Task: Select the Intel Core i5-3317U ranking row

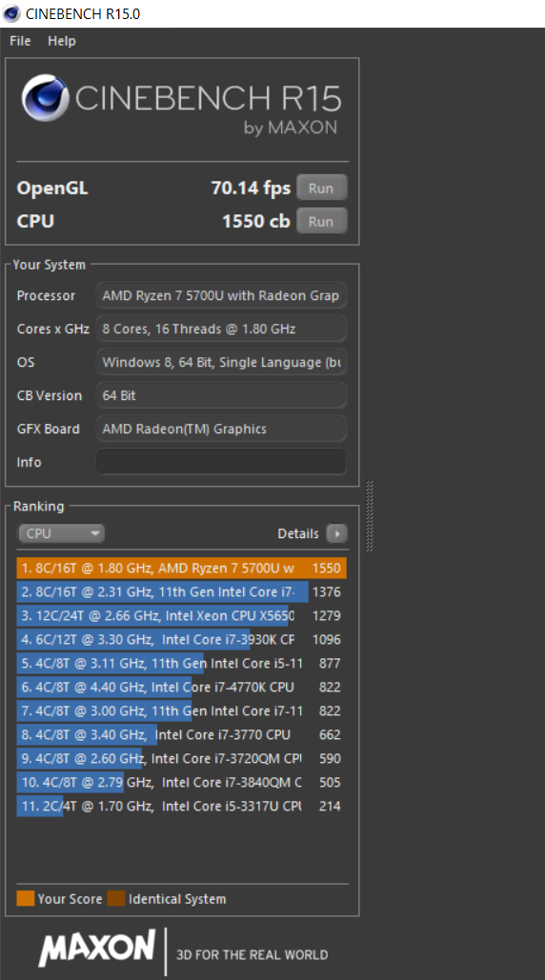Action: coord(181,806)
